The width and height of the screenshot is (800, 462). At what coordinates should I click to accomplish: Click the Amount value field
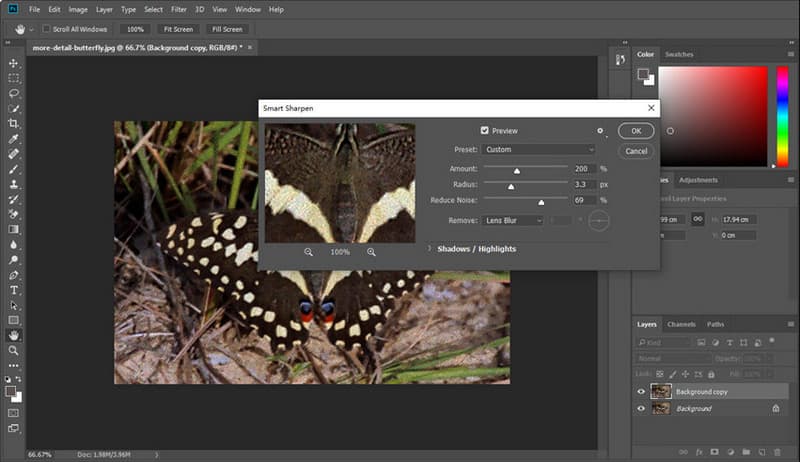click(583, 168)
